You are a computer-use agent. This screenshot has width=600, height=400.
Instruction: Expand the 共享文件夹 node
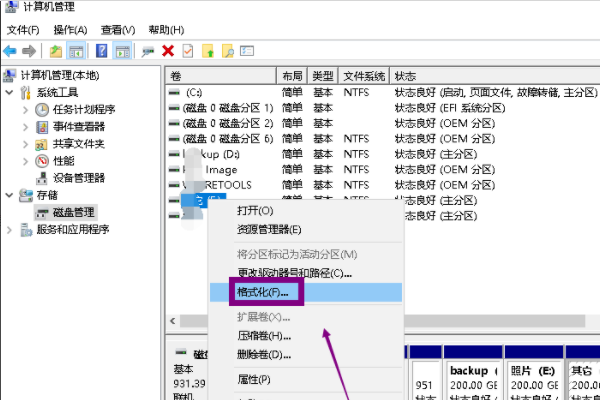point(26,144)
